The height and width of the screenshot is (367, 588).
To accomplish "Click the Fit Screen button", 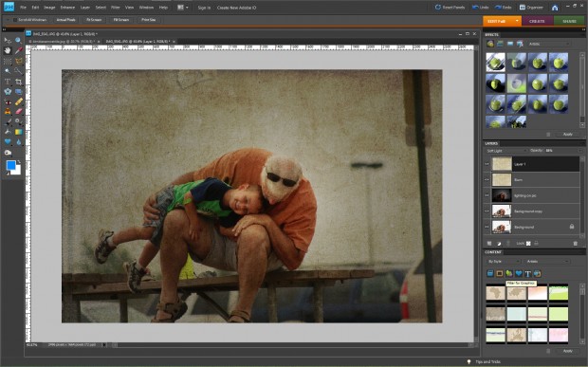I will click(x=94, y=20).
